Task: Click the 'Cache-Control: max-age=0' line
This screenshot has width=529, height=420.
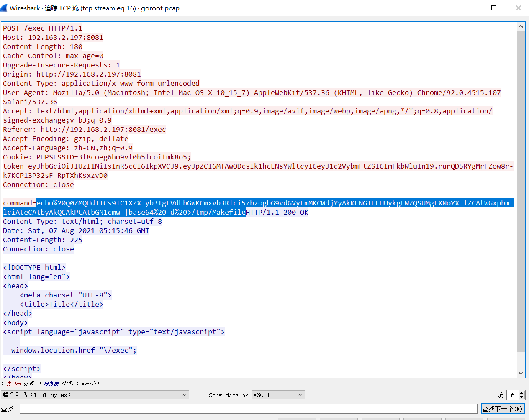Action: coord(53,56)
